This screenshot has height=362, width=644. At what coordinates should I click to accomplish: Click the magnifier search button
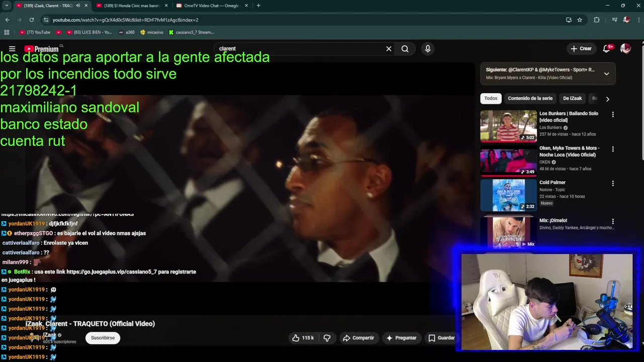tap(405, 49)
